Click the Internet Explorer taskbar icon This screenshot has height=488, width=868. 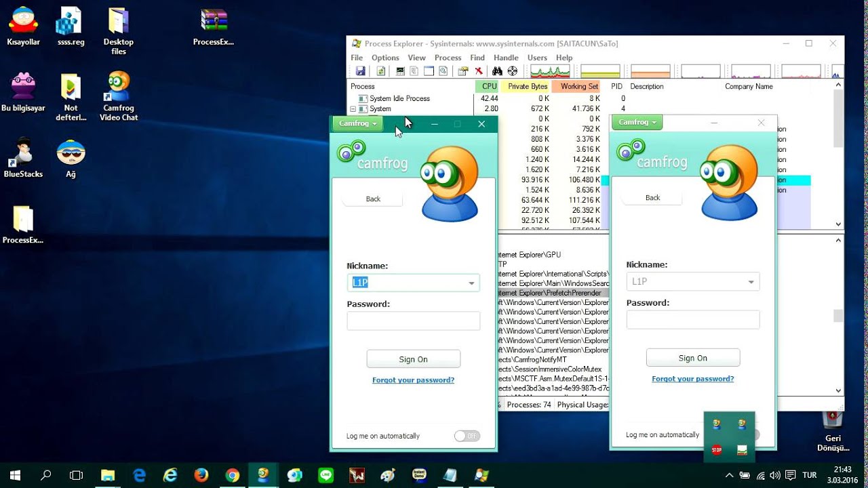point(170,475)
